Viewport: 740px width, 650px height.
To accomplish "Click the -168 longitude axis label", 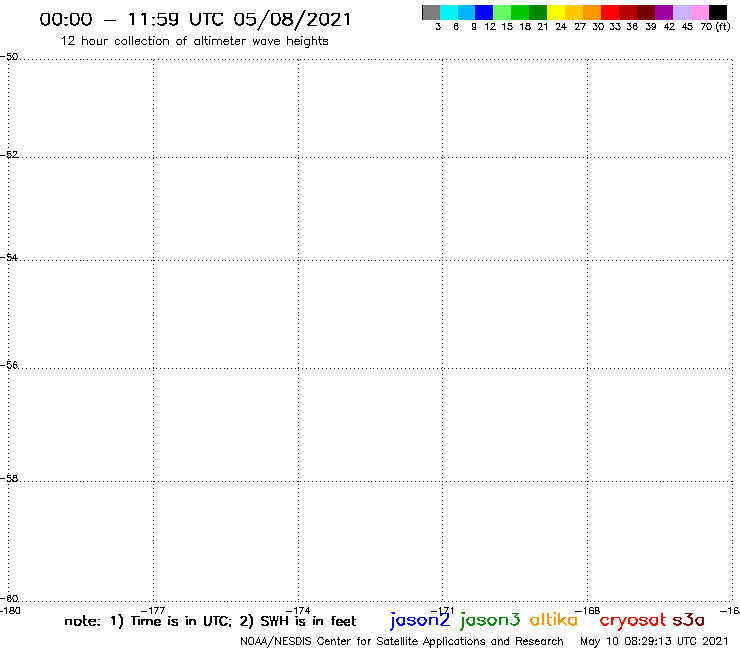I will tap(588, 611).
